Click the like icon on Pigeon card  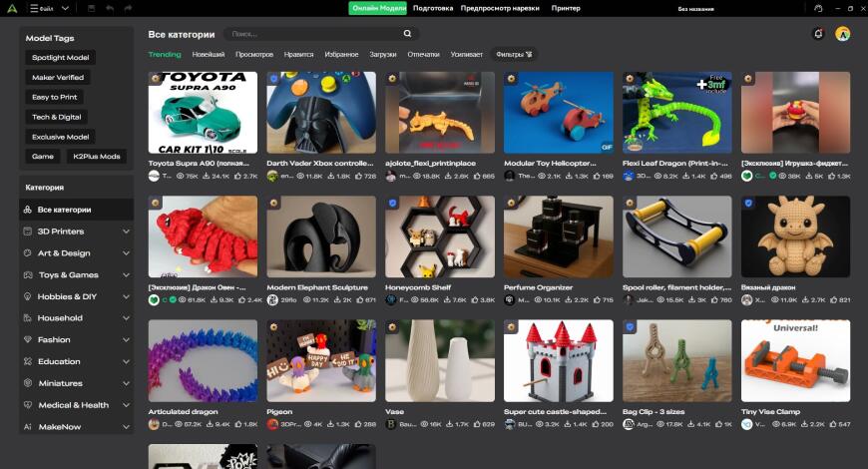(x=359, y=424)
